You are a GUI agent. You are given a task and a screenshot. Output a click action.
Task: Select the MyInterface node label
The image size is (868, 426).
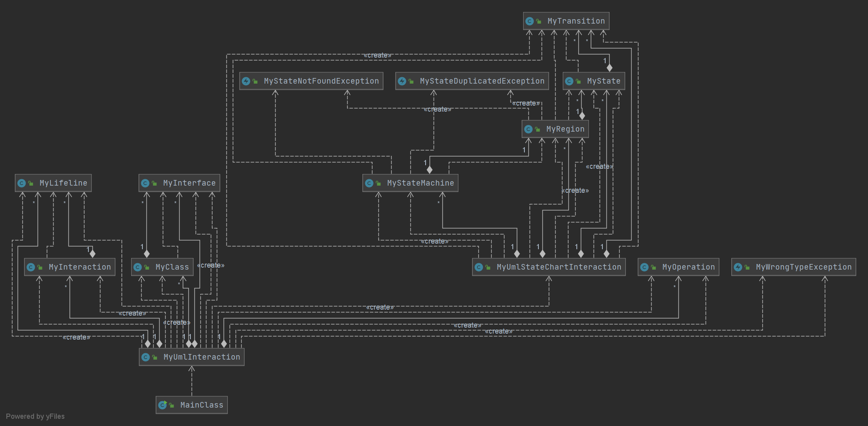189,183
